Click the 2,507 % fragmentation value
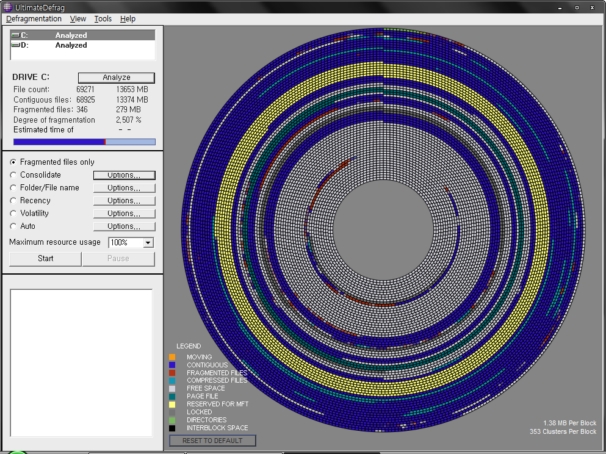 [x=129, y=120]
